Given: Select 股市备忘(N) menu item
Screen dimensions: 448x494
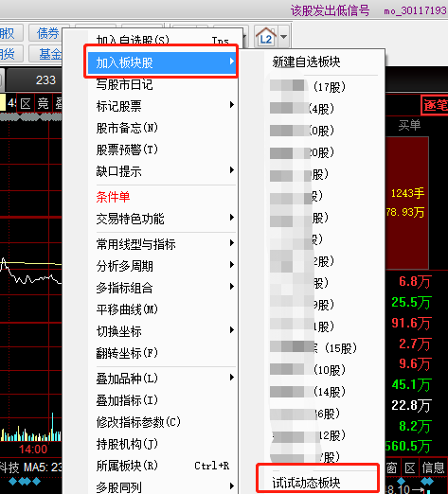Looking at the screenshot, I should click(x=162, y=128).
